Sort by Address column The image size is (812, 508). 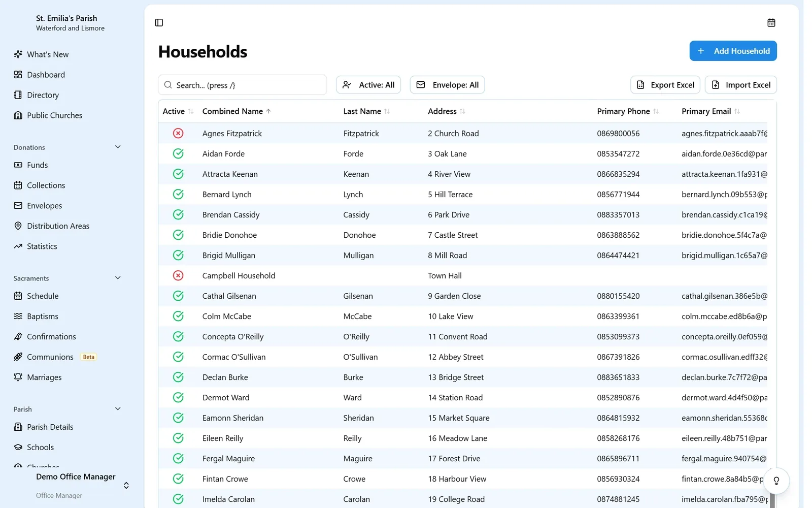coord(447,111)
